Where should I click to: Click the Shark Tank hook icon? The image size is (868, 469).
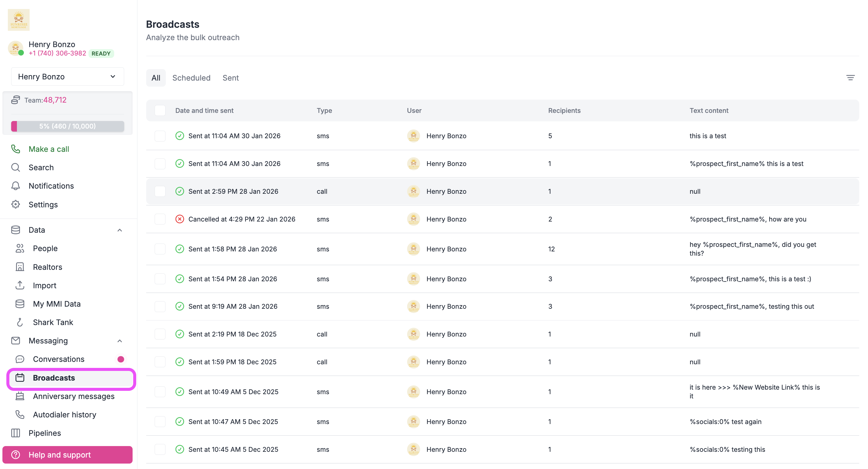[20, 322]
